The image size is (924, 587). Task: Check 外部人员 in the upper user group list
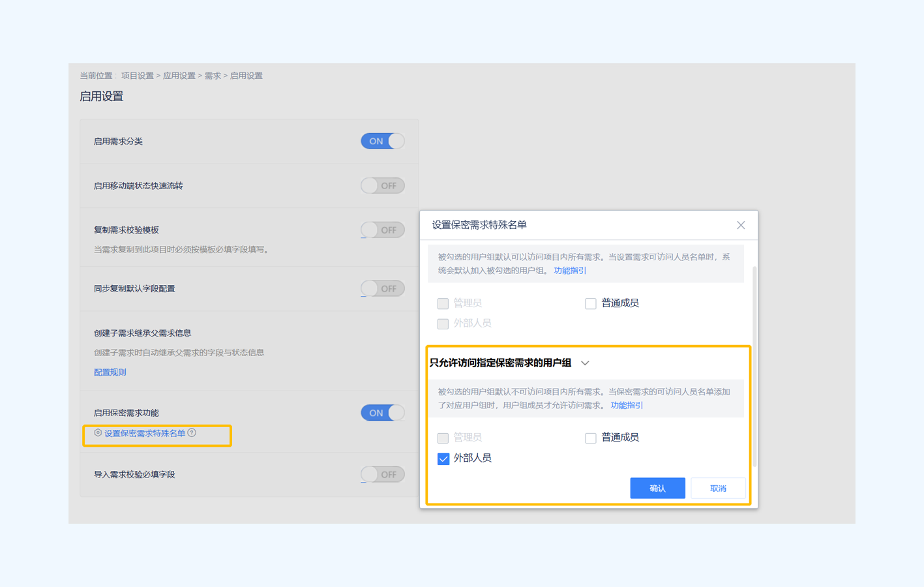[443, 324]
